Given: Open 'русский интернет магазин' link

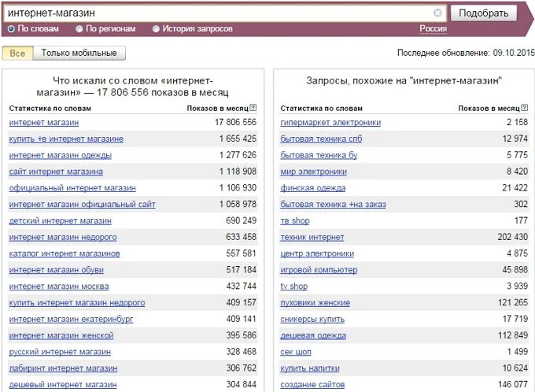Looking at the screenshot, I should pos(60,352).
